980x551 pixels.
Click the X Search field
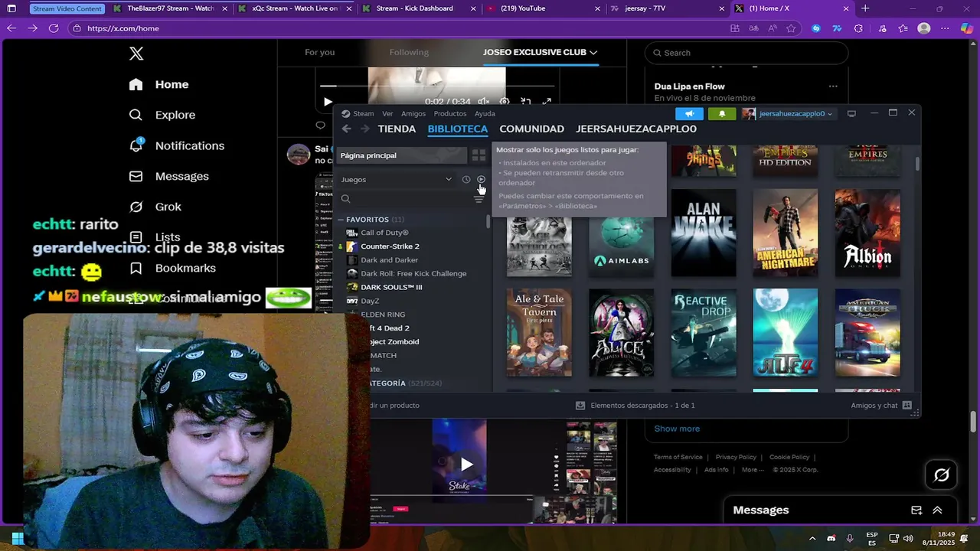click(x=746, y=53)
